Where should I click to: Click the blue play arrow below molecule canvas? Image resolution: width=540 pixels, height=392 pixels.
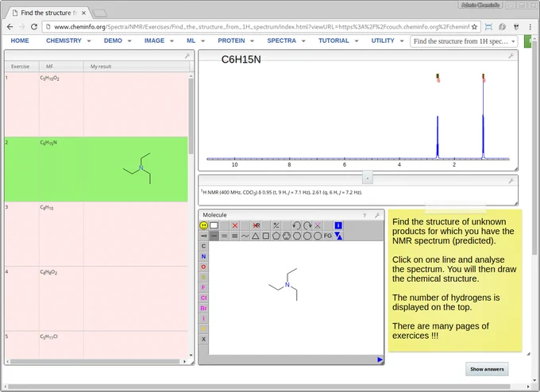click(x=380, y=359)
